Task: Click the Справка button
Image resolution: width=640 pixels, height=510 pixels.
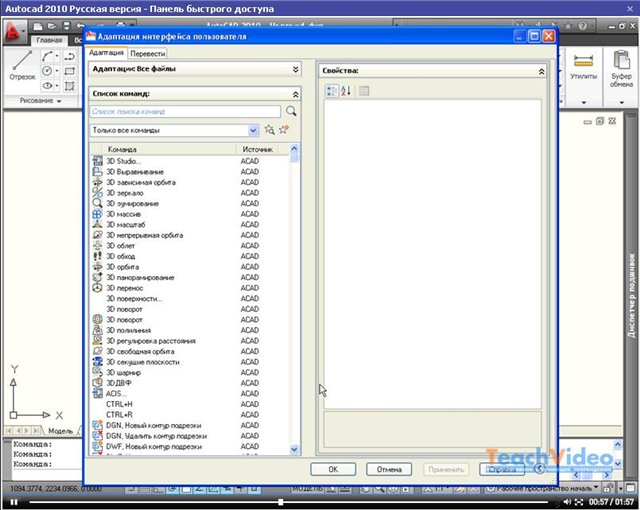Action: pos(502,469)
